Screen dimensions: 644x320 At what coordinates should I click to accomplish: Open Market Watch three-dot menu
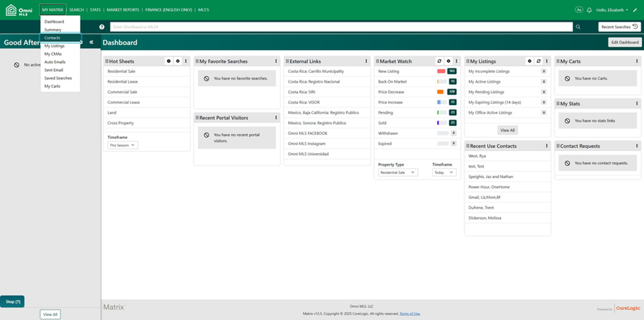tap(456, 61)
